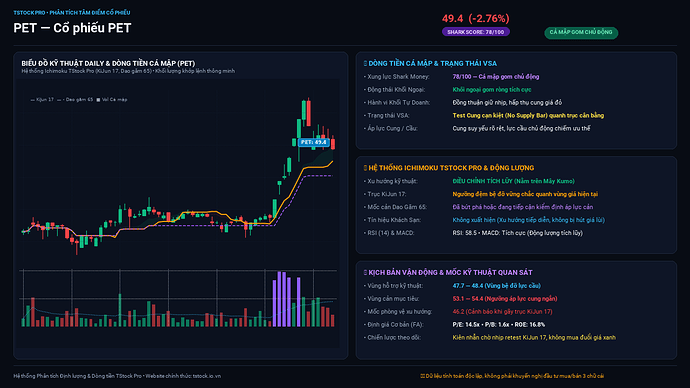This screenshot has height=388, width=690.
Task: Click the Định giá Cơ bản (FA) label
Action: click(395, 324)
